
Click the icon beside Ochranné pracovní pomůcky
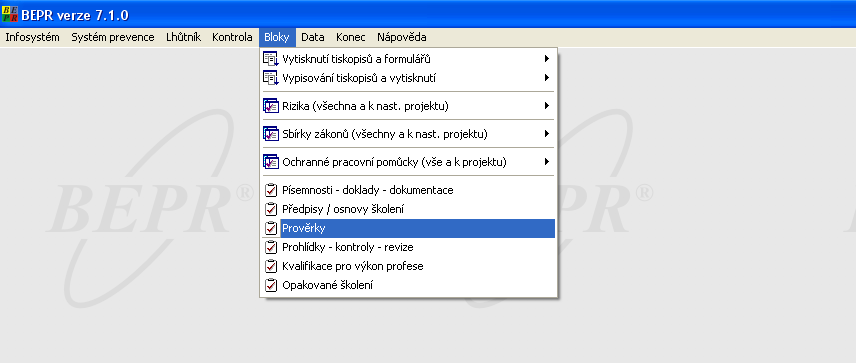(271, 162)
